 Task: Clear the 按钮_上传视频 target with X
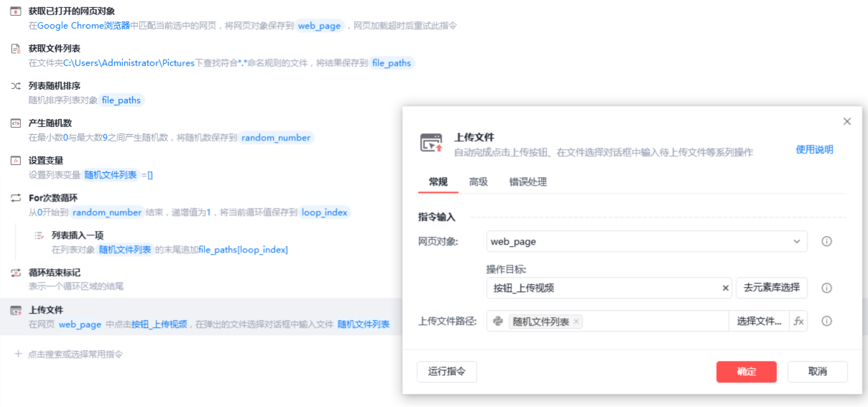[725, 288]
